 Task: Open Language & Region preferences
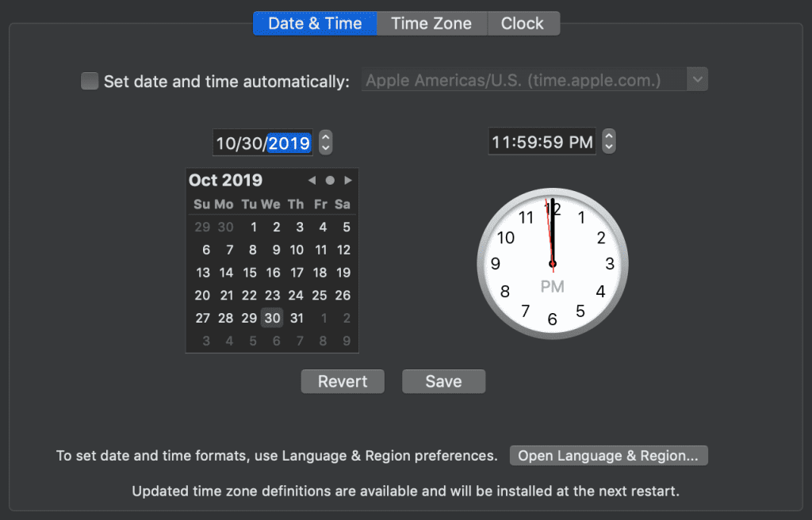tap(608, 456)
